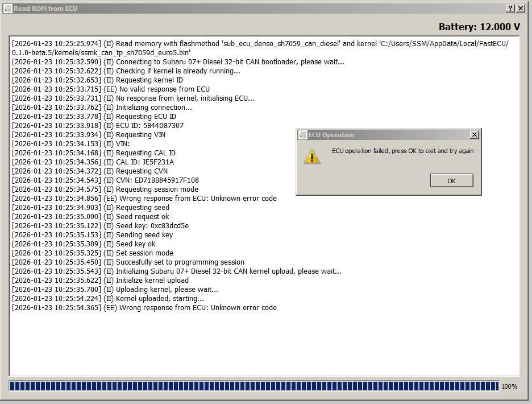The width and height of the screenshot is (532, 404).
Task: Click the 'Wrong response from ECU' line at 10:25:34.856
Action: click(144, 198)
